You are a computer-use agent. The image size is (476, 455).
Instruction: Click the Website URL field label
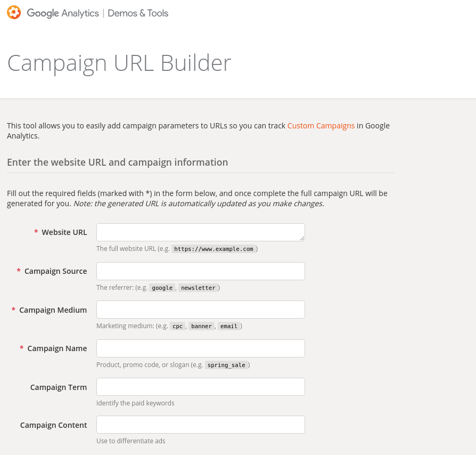tap(64, 232)
